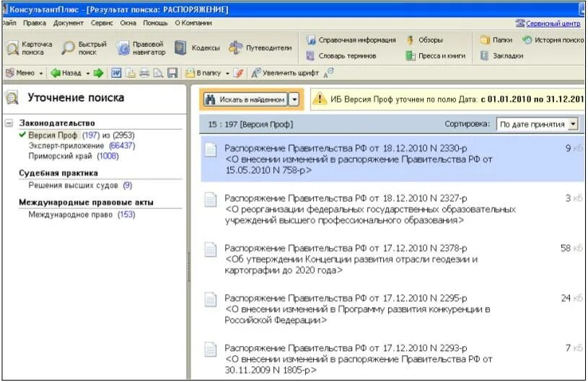
Task: Open Окна menu
Action: [x=128, y=23]
